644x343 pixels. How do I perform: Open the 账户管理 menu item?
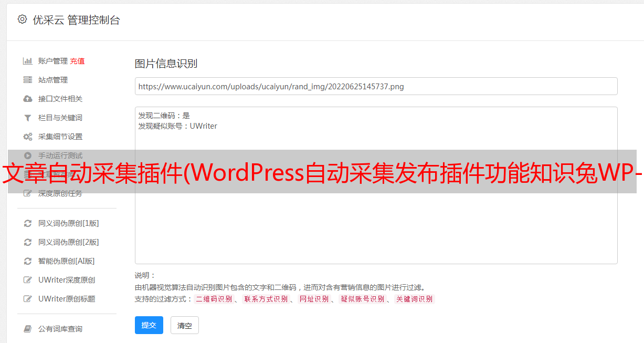point(53,61)
